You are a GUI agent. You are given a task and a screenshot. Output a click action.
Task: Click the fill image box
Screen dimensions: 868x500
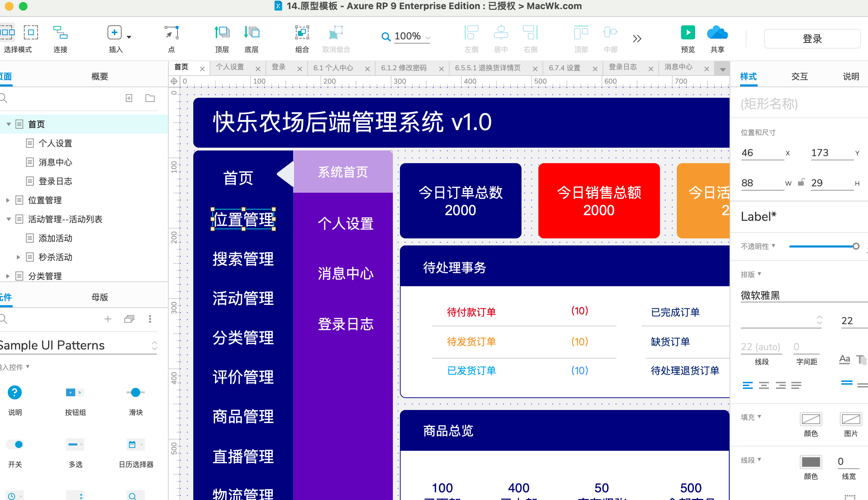click(x=851, y=419)
